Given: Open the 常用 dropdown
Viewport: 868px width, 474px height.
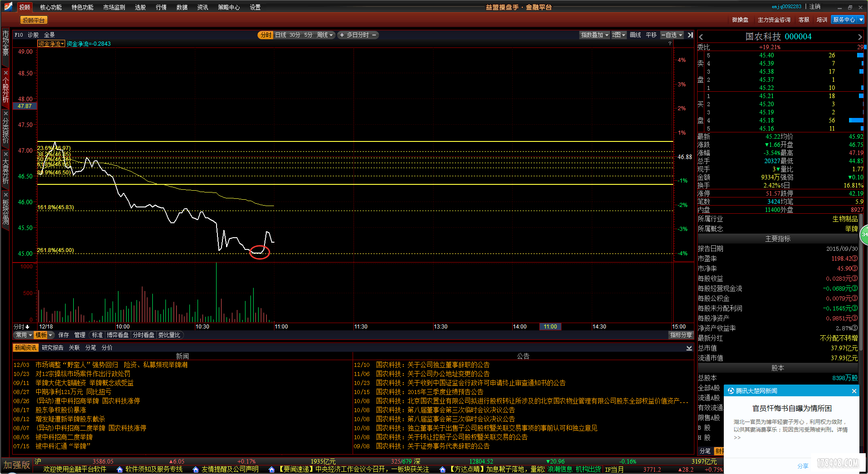Looking at the screenshot, I should 24,335.
